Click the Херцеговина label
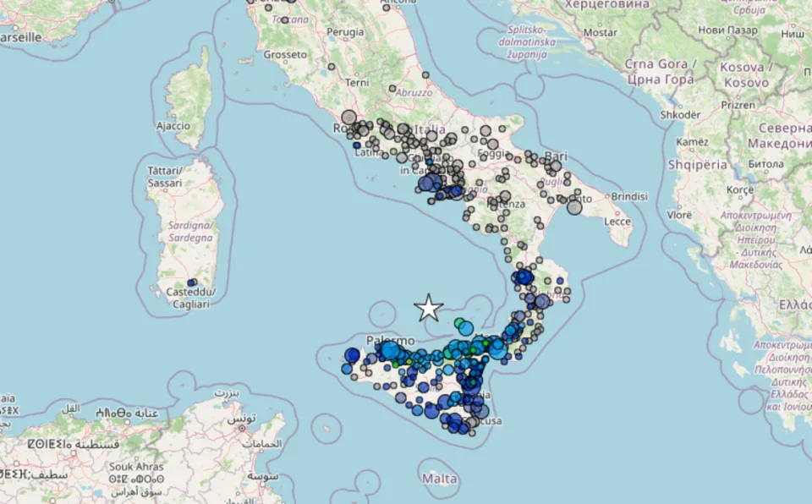This screenshot has height=504, width=812. (x=606, y=4)
